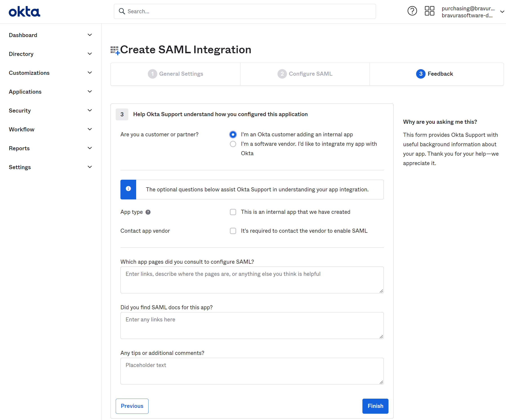Click the Finish button
506x420 pixels.
(x=375, y=406)
